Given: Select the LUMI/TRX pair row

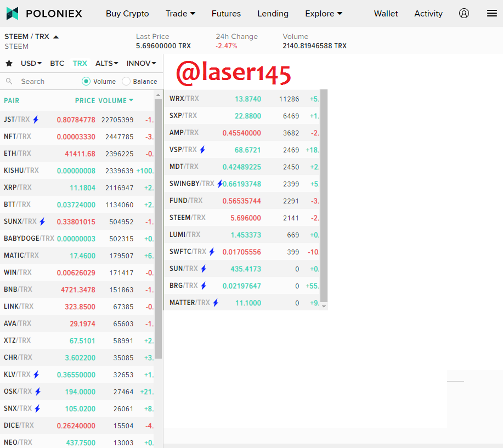Looking at the screenshot, I should point(242,235).
